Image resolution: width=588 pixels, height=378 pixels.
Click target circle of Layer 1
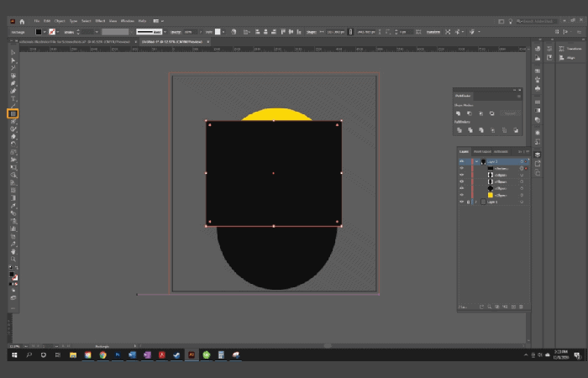(x=522, y=202)
